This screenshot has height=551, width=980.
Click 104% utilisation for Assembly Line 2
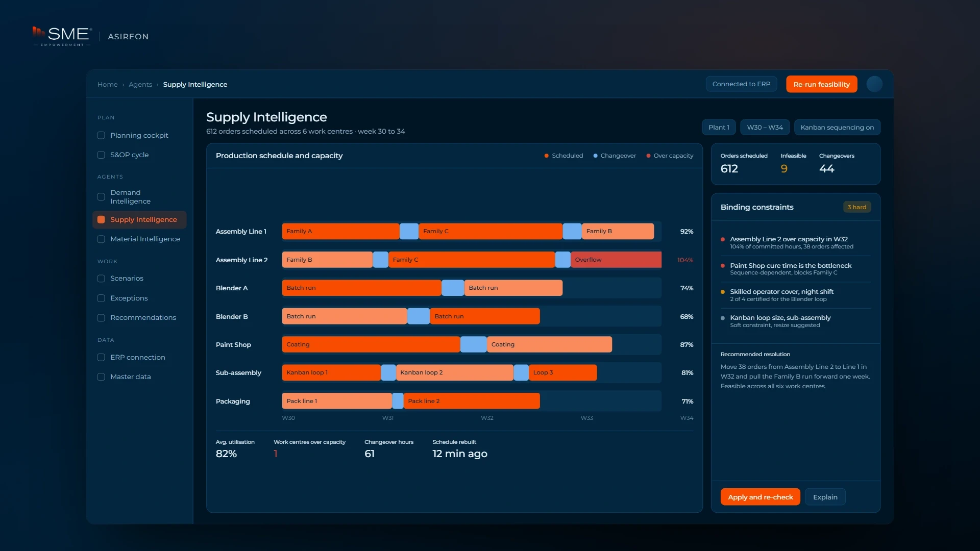pyautogui.click(x=685, y=260)
